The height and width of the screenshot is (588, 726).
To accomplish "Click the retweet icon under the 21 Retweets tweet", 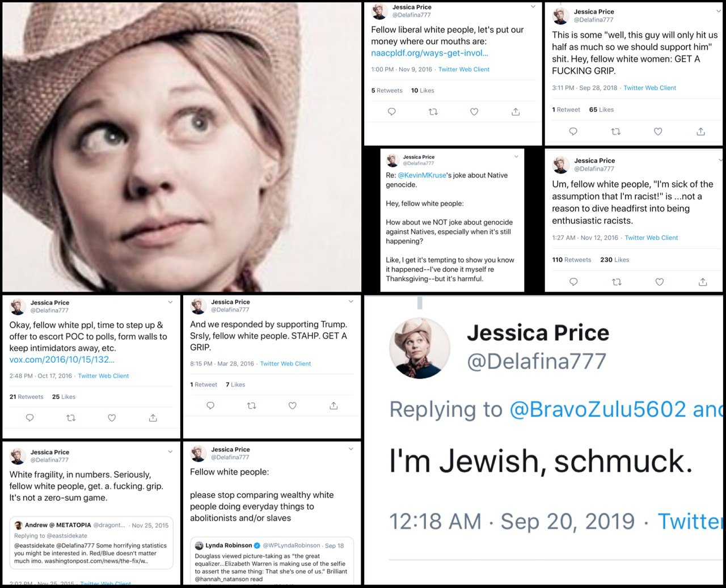I will [71, 418].
